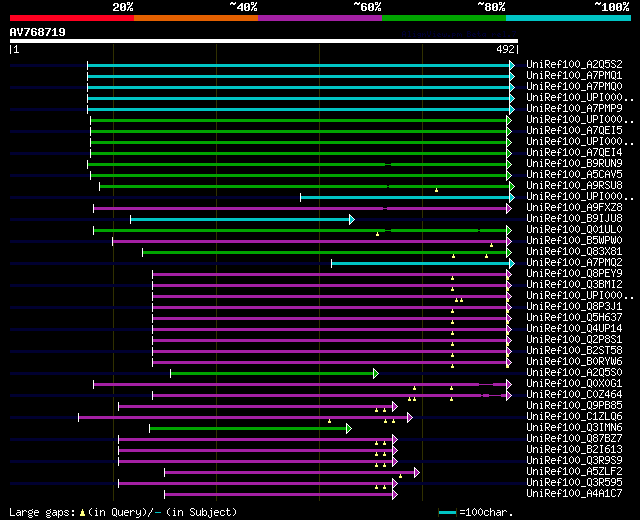Image resolution: width=640 pixels, height=520 pixels.
Task: Click the purple alignment bar for A5ZLF2
Action: click(291, 473)
